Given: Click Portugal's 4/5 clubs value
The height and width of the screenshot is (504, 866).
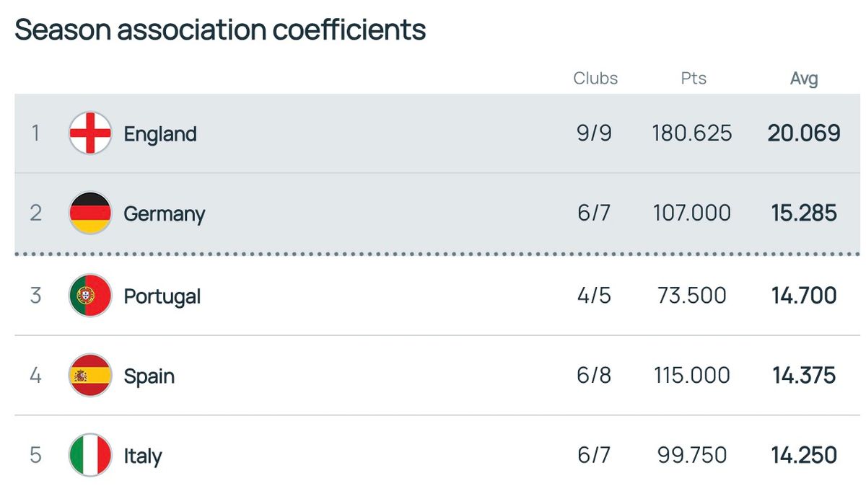Looking at the screenshot, I should 594,296.
